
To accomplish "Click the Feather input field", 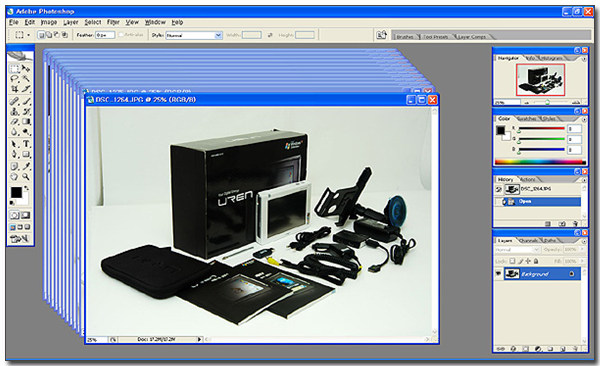I will point(105,35).
